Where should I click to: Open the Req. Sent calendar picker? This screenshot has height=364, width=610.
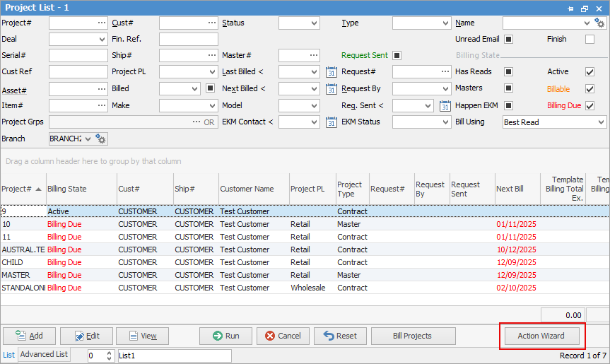pyautogui.click(x=445, y=106)
